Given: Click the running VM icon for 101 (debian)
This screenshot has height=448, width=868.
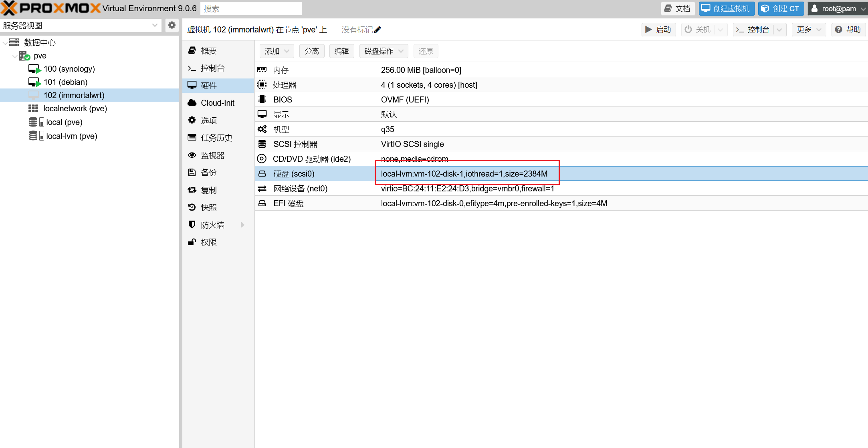Looking at the screenshot, I should tap(34, 82).
